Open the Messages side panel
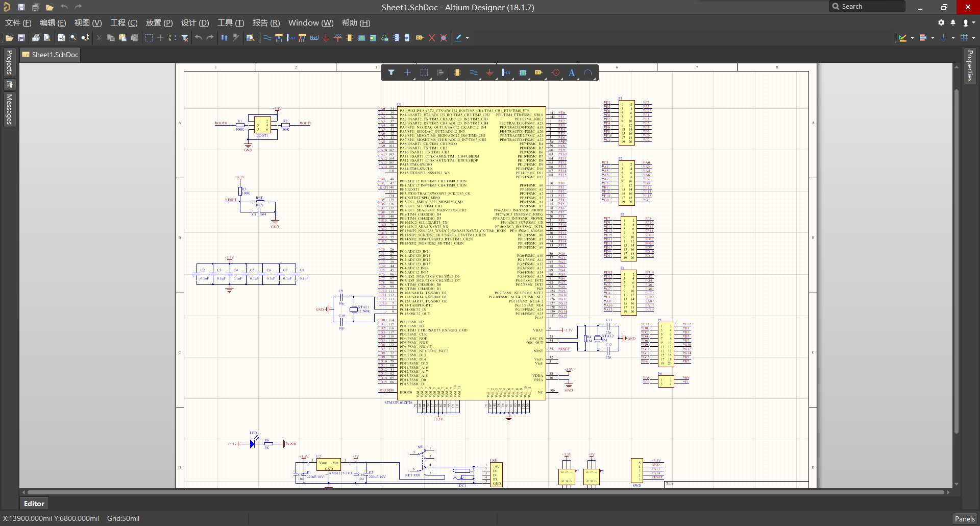 [x=9, y=109]
